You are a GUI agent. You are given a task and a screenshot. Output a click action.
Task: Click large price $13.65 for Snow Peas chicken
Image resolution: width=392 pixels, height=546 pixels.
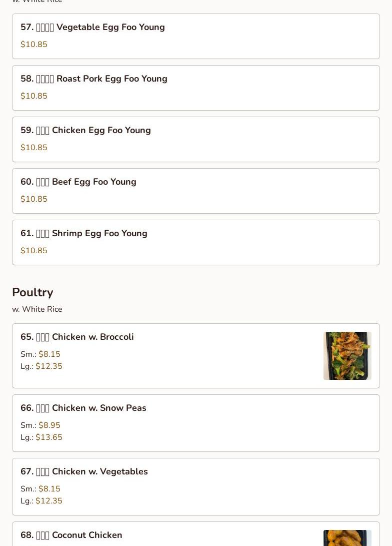[48, 437]
